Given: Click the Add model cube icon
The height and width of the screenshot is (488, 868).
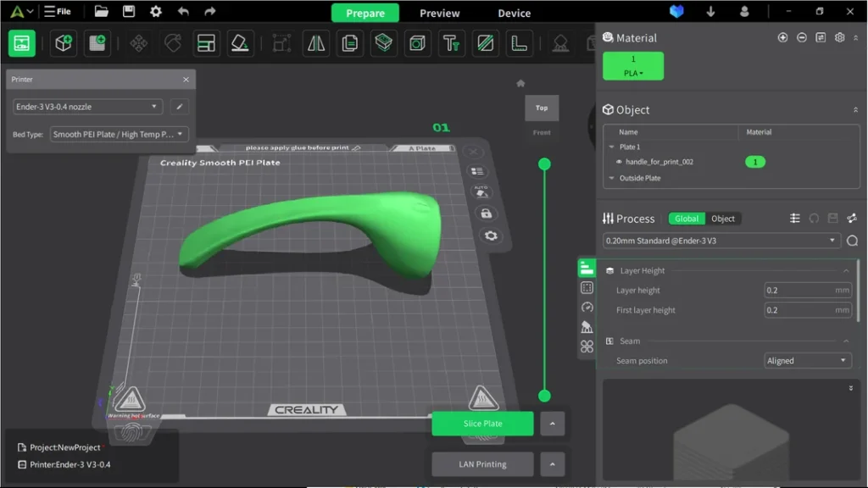Looking at the screenshot, I should [x=63, y=43].
